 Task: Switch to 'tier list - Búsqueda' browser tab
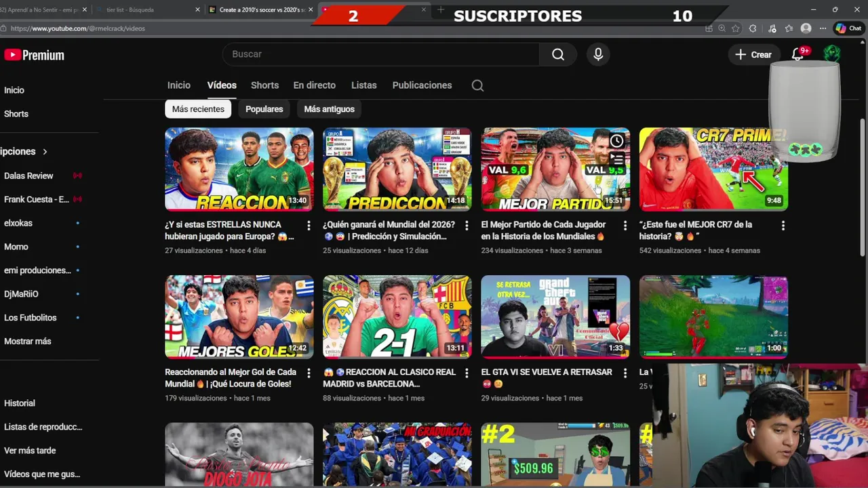pos(146,10)
